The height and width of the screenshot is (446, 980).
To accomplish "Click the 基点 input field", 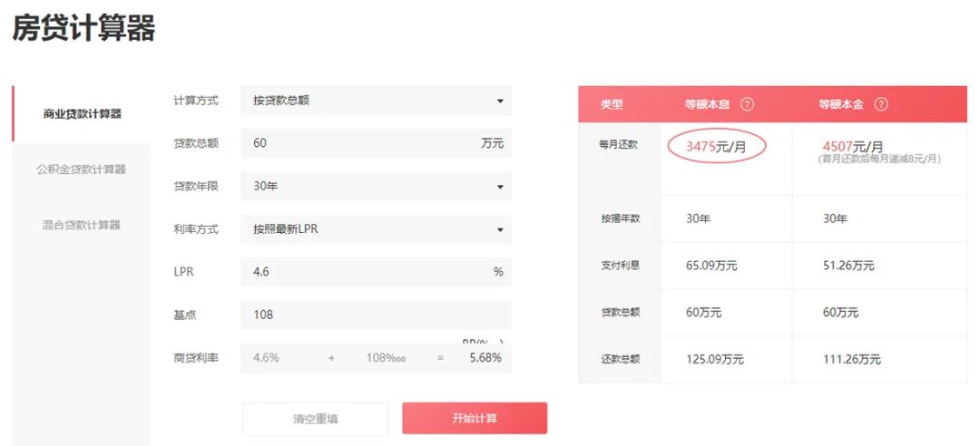I will [x=376, y=315].
